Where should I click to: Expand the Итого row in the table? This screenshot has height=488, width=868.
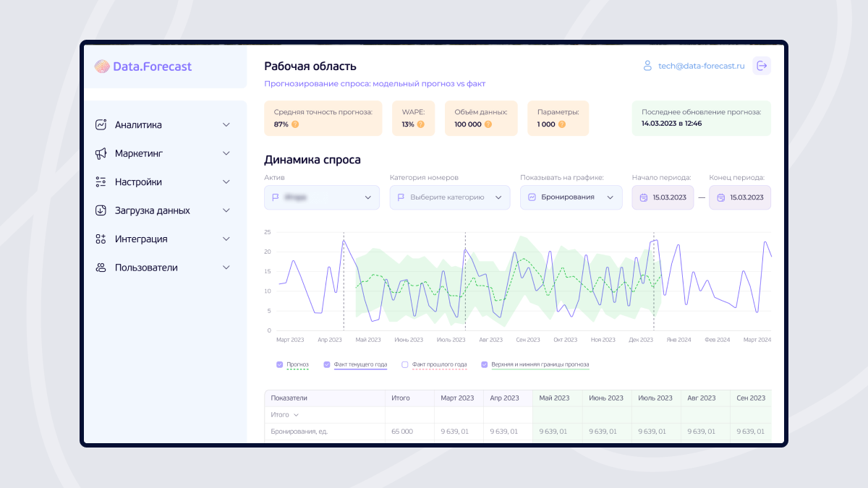(x=285, y=415)
